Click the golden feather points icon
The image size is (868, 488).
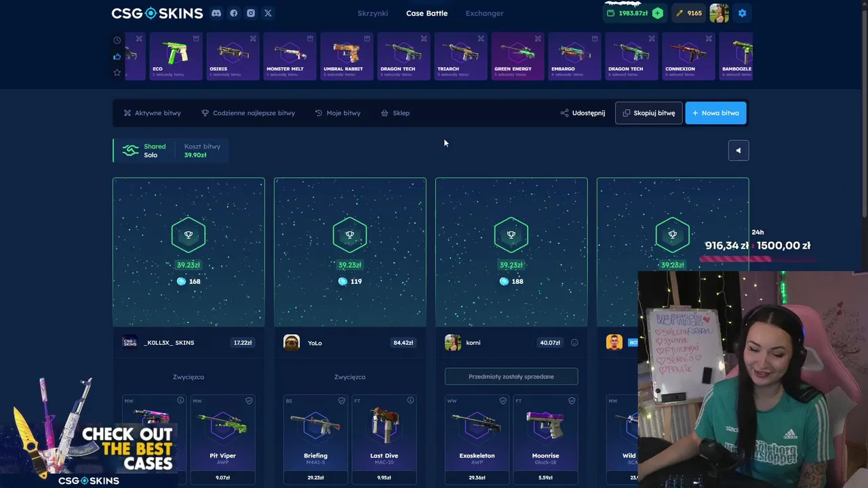[679, 13]
